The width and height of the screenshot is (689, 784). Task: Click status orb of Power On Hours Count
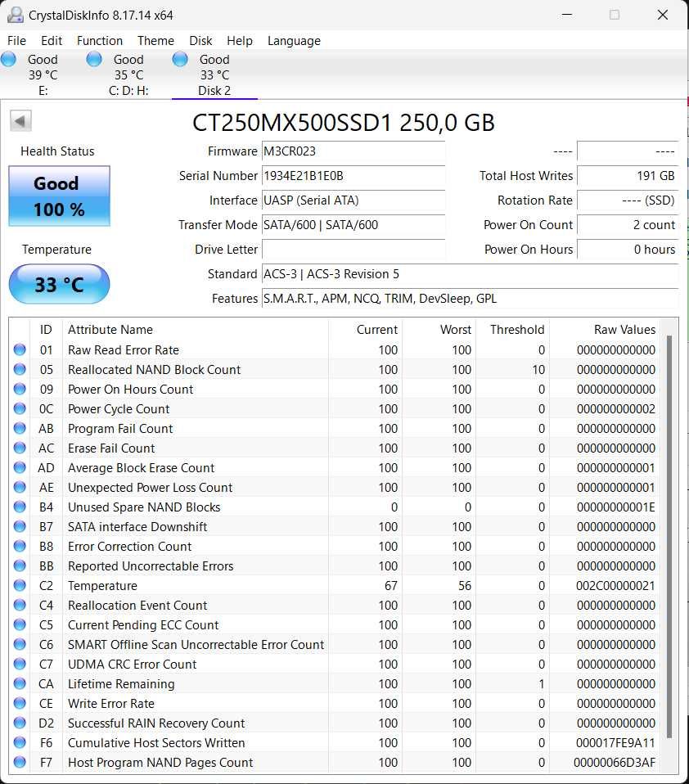coord(20,389)
